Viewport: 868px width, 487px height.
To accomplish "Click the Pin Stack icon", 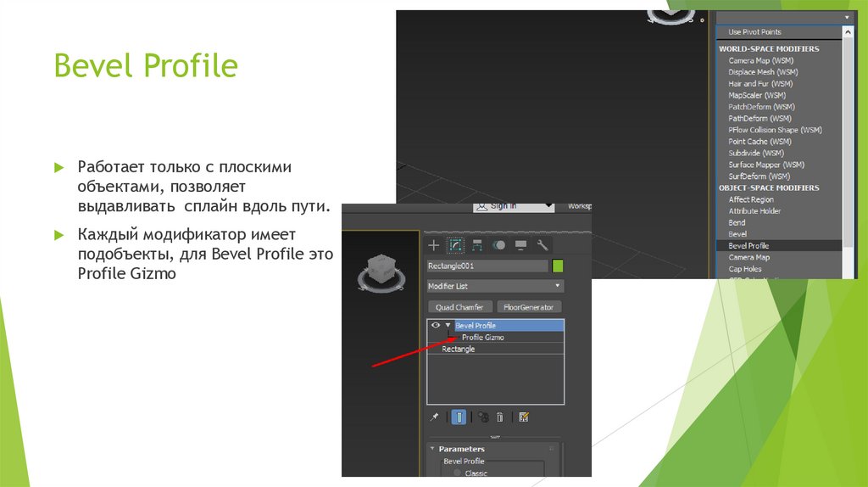I will pyautogui.click(x=435, y=417).
